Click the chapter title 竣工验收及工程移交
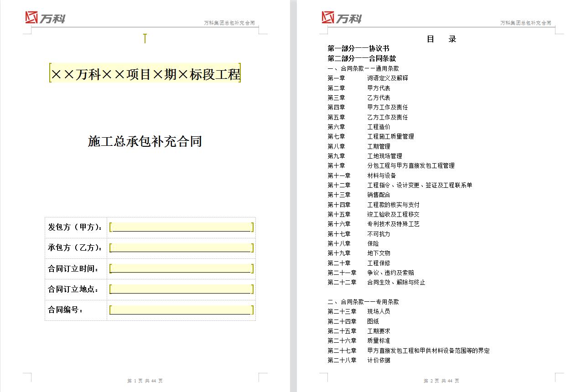 pos(393,214)
